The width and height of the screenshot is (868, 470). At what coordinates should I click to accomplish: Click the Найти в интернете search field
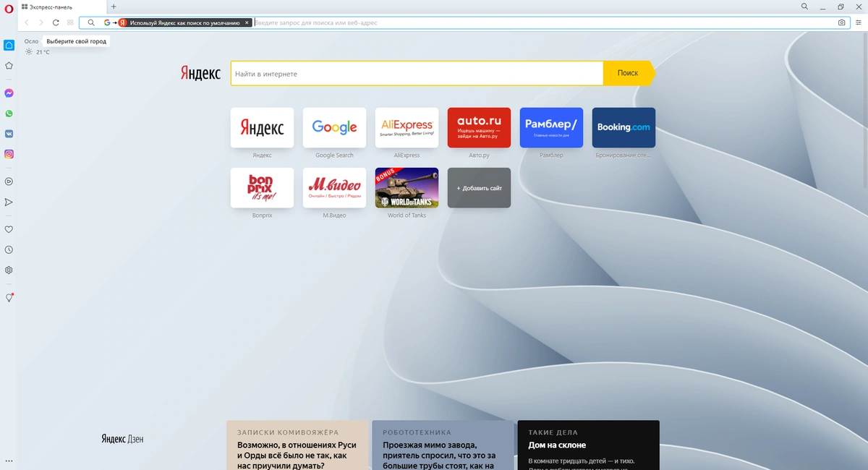[x=417, y=74]
